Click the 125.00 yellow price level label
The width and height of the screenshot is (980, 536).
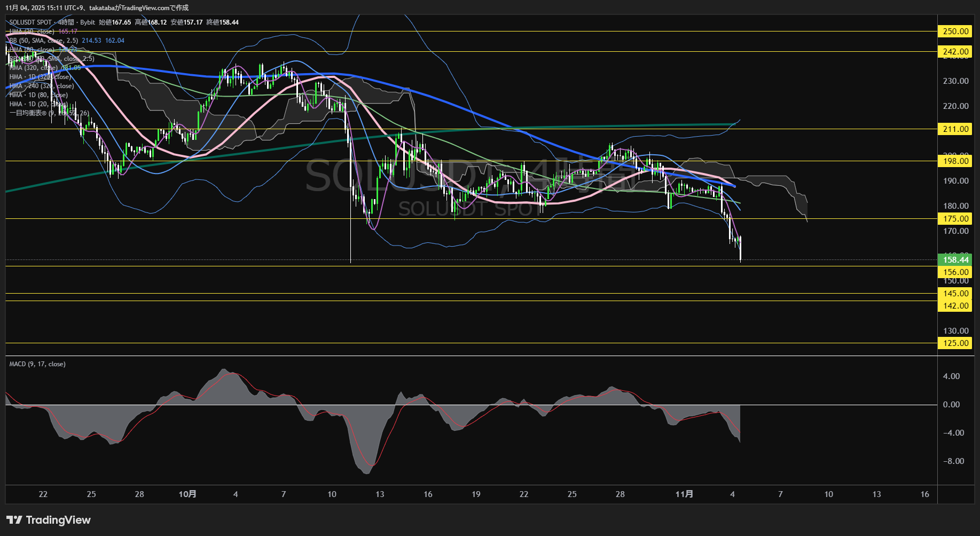click(x=955, y=343)
